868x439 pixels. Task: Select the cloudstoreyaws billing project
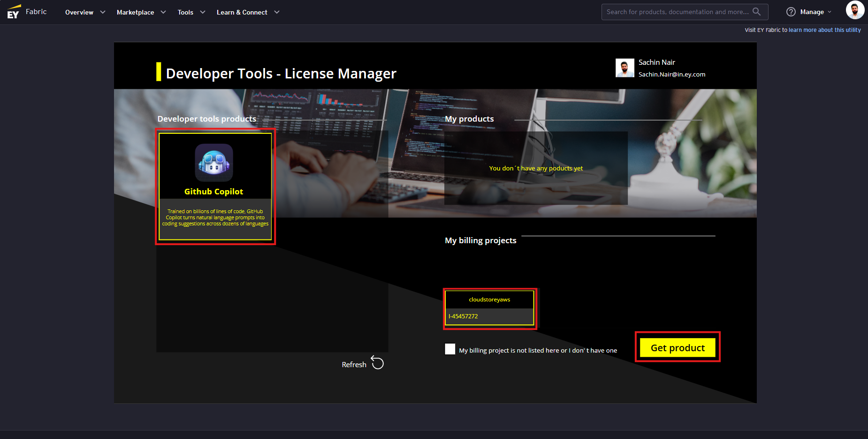pos(489,308)
